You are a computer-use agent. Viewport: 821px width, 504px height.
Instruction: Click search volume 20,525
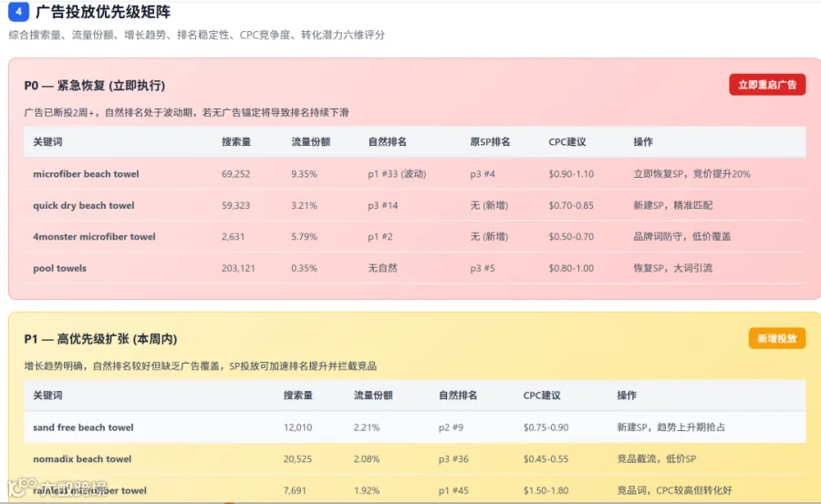pos(298,459)
